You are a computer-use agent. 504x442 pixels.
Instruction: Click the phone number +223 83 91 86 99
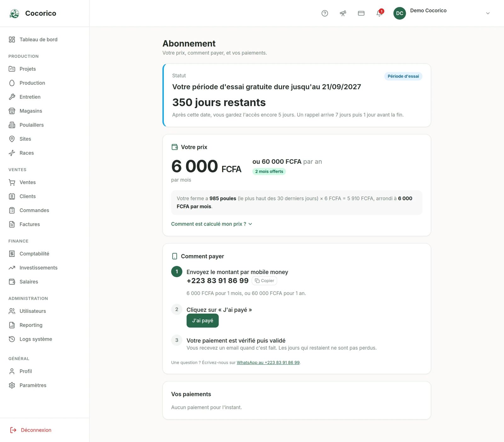click(x=217, y=281)
